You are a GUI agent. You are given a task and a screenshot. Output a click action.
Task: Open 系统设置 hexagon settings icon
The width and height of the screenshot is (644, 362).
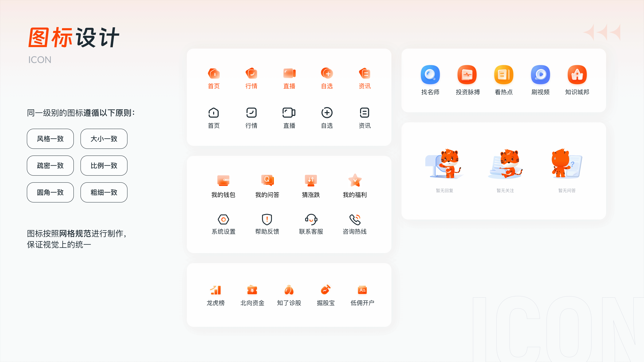coord(223,220)
